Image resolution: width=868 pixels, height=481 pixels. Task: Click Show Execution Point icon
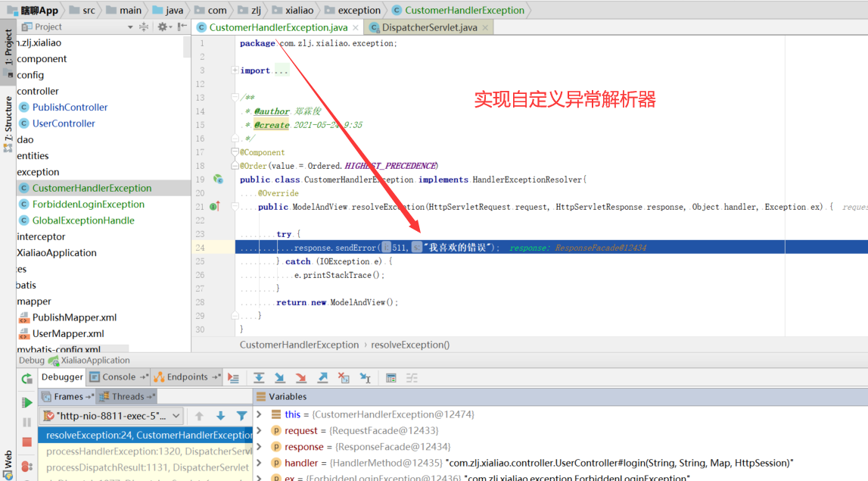[234, 378]
